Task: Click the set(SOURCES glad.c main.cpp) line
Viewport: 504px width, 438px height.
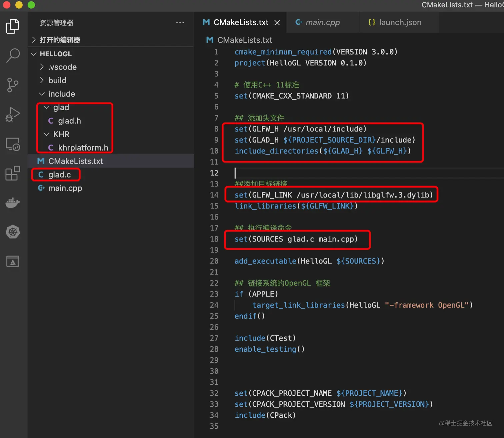Action: [296, 239]
